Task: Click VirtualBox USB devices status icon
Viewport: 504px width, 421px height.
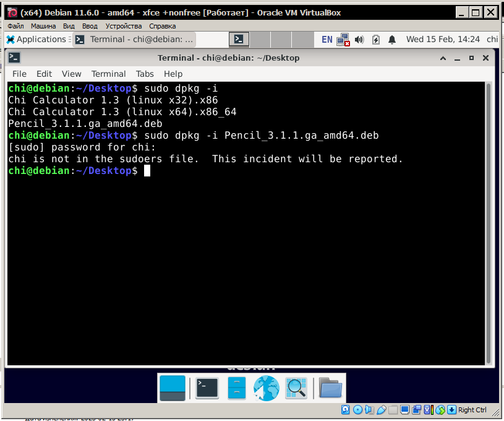Action: (x=381, y=410)
